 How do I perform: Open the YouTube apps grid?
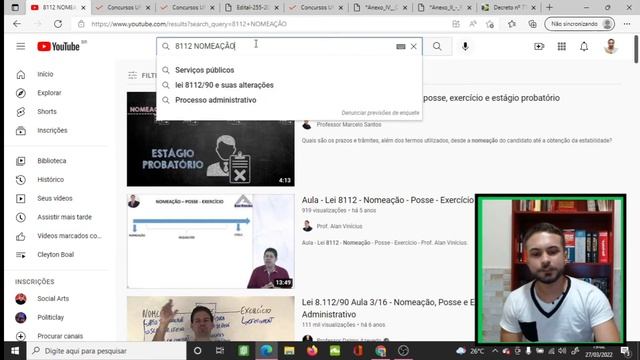coord(562,47)
